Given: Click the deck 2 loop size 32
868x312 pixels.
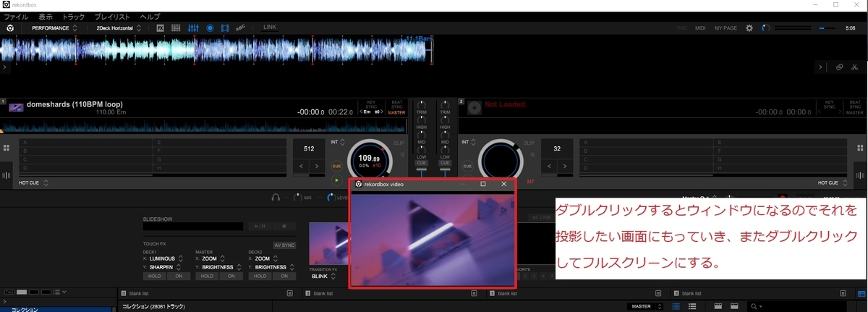Looking at the screenshot, I should [557, 148].
